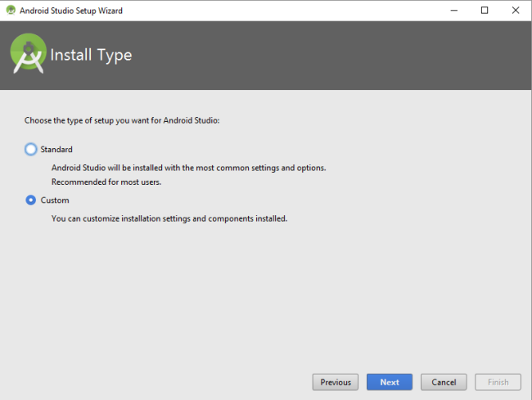Proceed by pressing the Next button
Viewport: 532px width, 400px height.
coord(390,382)
